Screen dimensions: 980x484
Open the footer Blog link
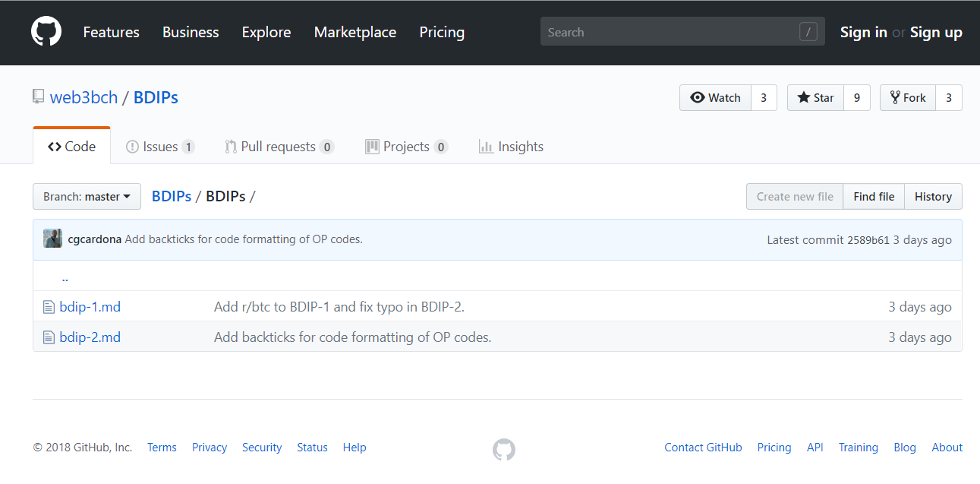click(x=905, y=448)
